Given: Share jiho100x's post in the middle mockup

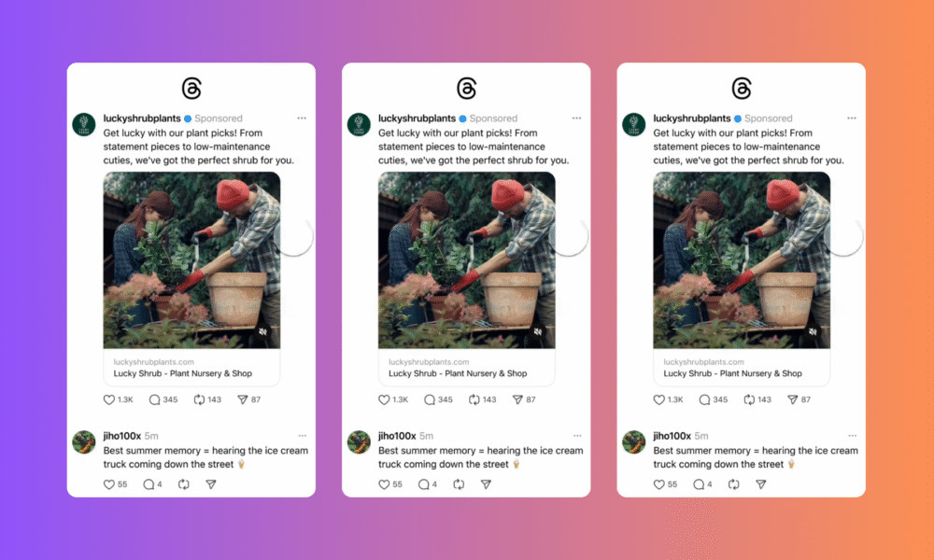Looking at the screenshot, I should click(x=486, y=484).
